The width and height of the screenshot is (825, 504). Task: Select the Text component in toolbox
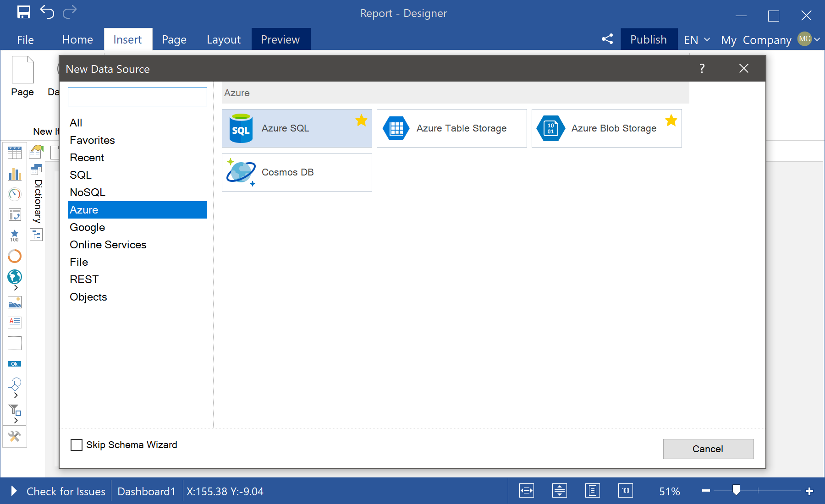point(15,323)
